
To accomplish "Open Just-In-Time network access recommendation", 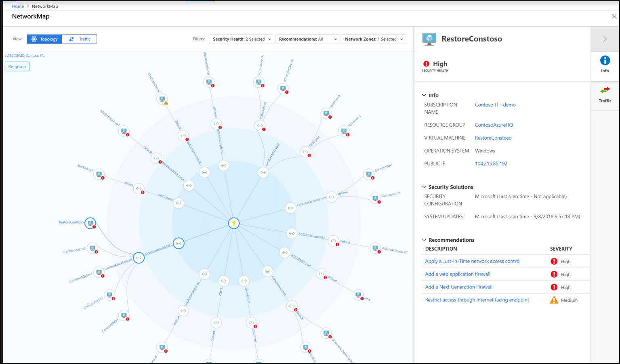I will click(473, 261).
